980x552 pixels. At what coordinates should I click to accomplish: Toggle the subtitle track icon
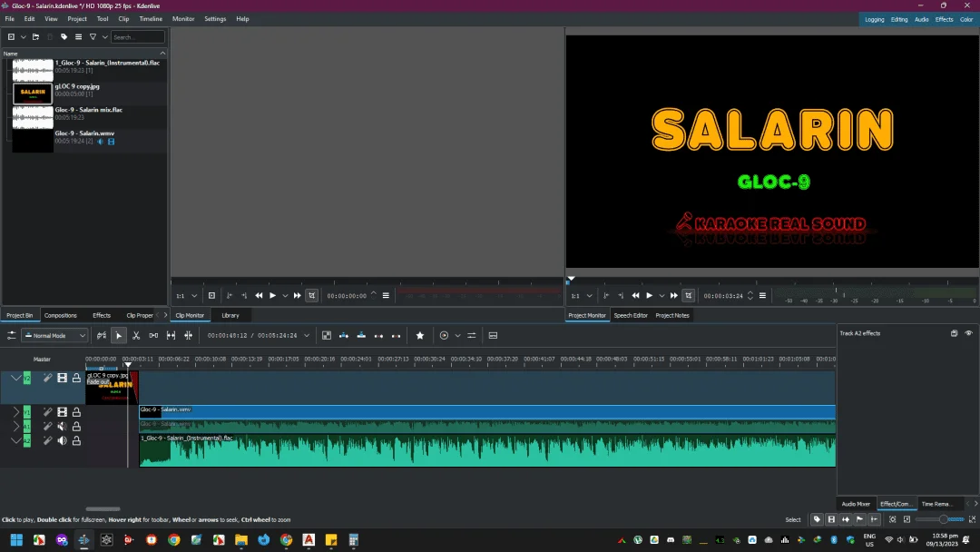pos(493,336)
